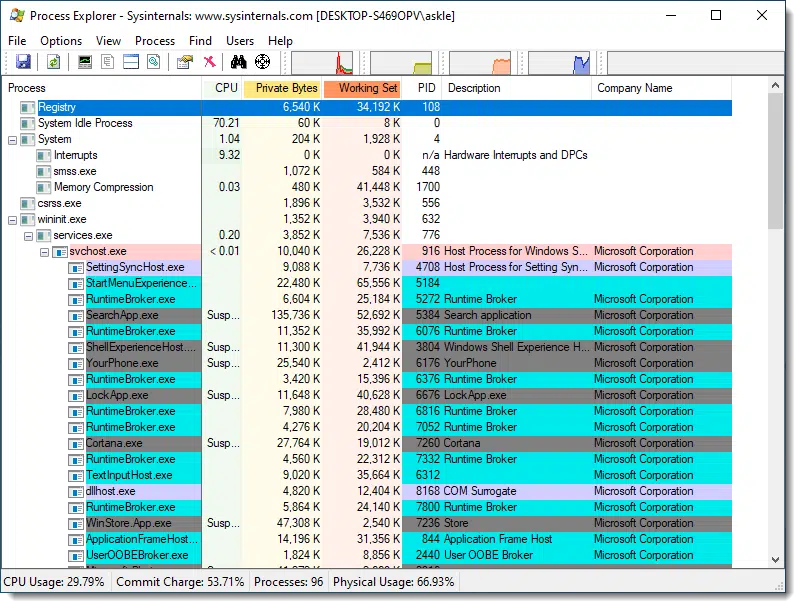Select RuntimeBroker.exe with PID 5272
This screenshot has width=801, height=608.
coord(367,299)
